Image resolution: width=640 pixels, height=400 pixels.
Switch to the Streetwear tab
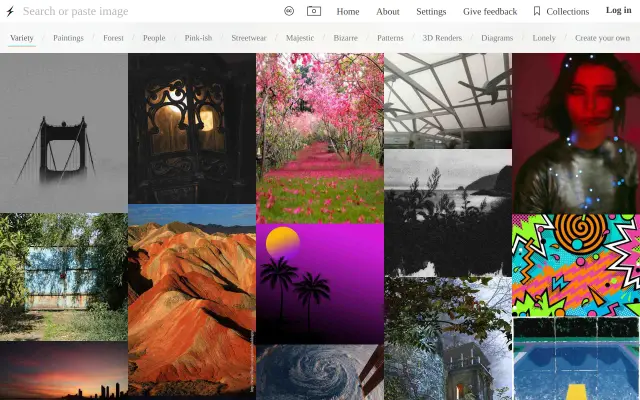249,38
